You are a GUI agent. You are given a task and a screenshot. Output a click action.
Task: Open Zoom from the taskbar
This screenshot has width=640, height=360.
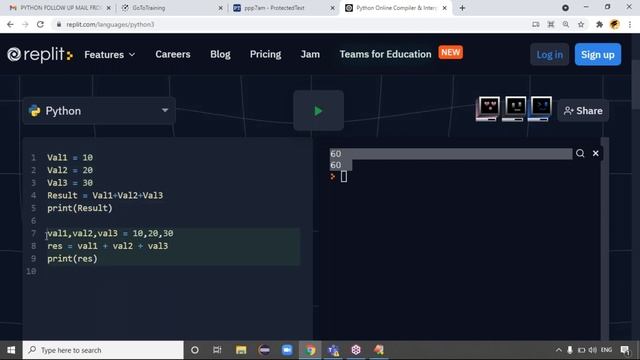[287, 350]
